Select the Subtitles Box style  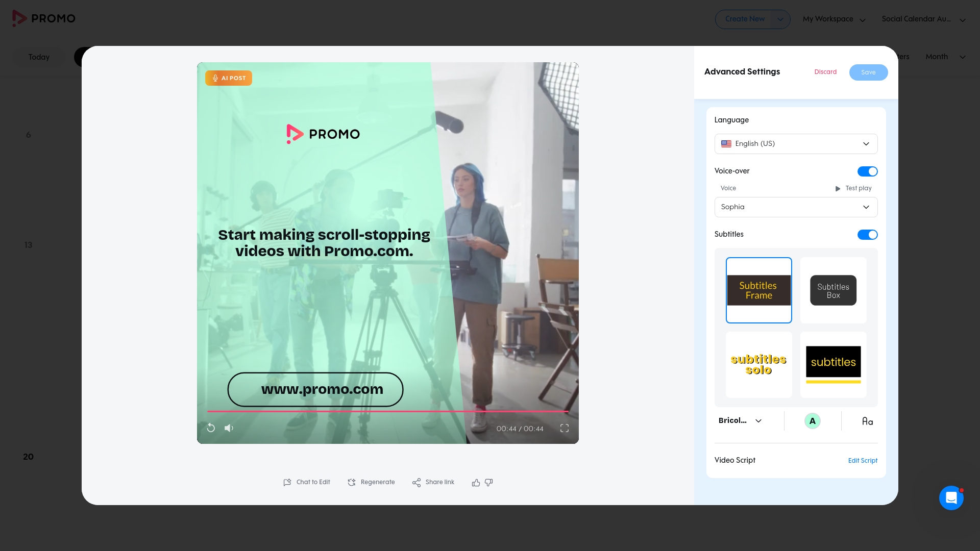pos(834,290)
